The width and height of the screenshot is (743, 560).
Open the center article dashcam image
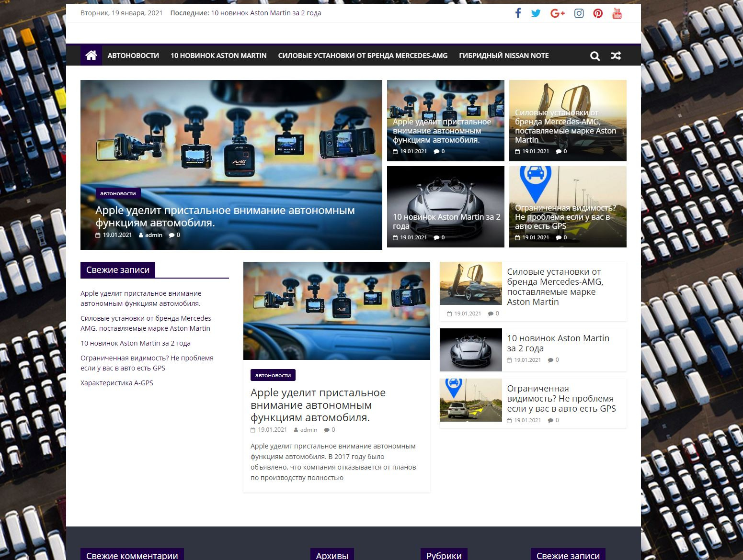[337, 311]
